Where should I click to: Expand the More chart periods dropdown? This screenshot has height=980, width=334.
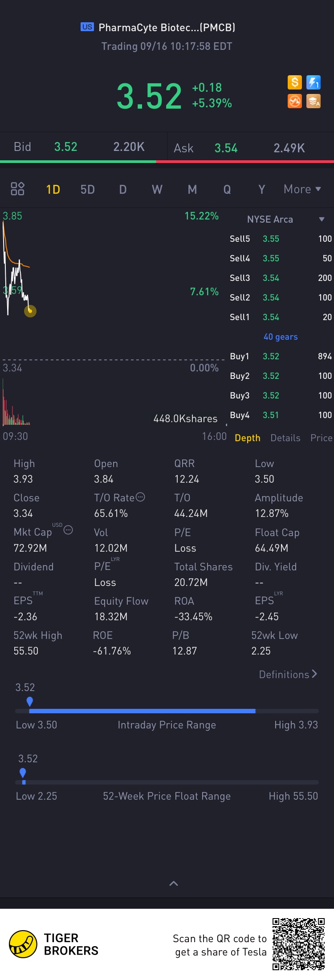click(x=302, y=189)
